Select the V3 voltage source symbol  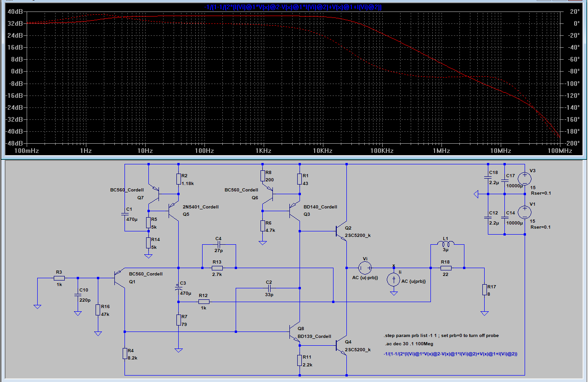pos(524,179)
